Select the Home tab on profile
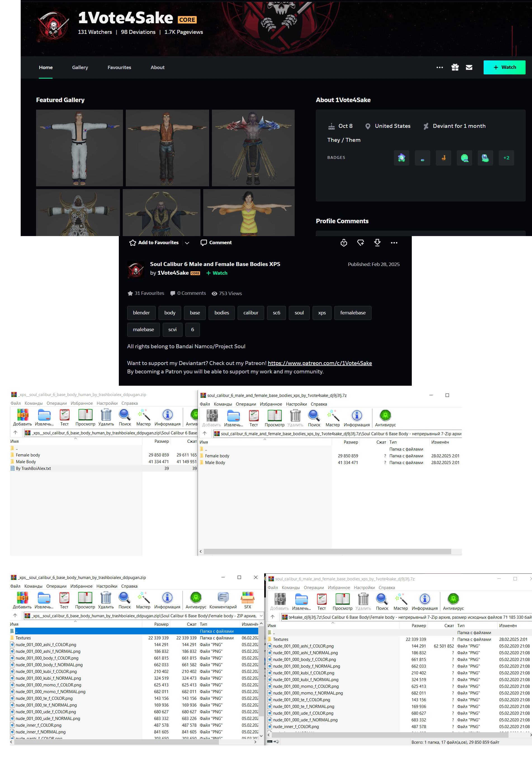532x758 pixels. click(46, 67)
